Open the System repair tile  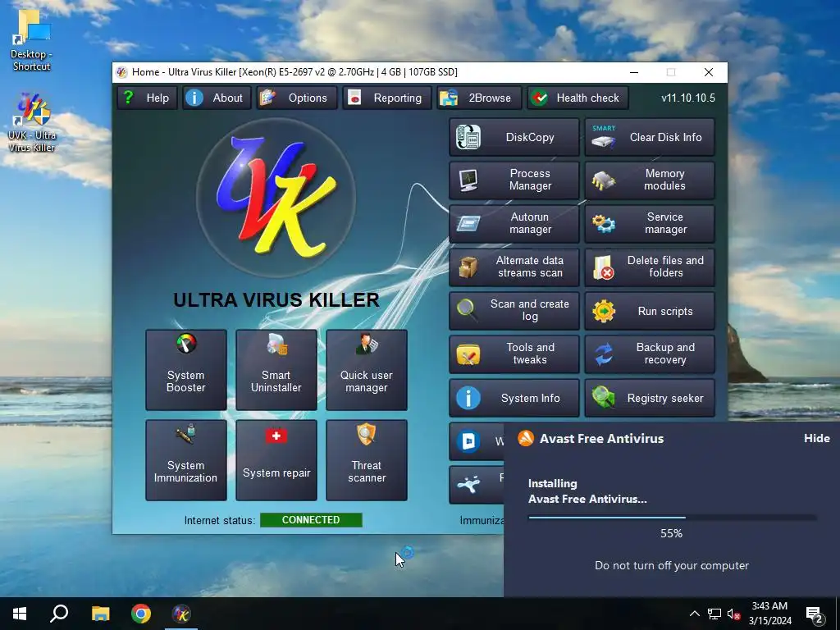tap(276, 461)
